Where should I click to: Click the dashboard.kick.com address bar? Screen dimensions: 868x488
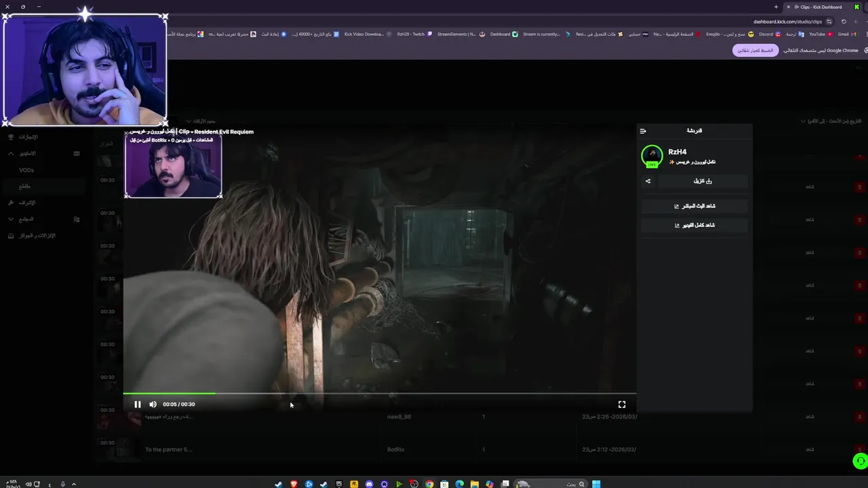point(787,22)
